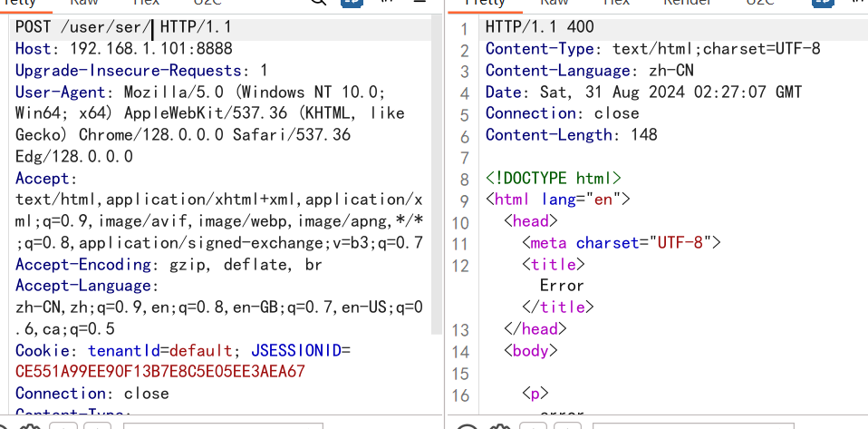
Task: Select the Chrome/128.0.0.0 Safari/537.36 line
Action: (x=183, y=135)
